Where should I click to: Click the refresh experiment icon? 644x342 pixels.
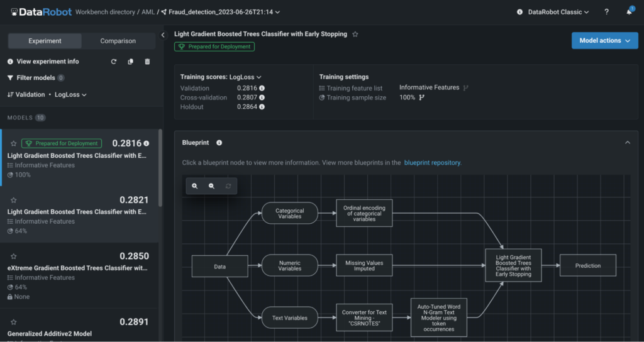click(113, 62)
